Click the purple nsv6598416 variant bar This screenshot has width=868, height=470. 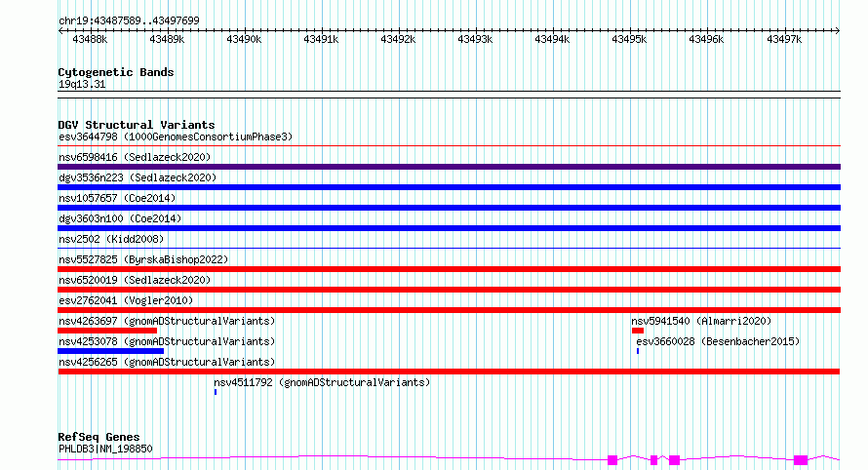tap(449, 167)
